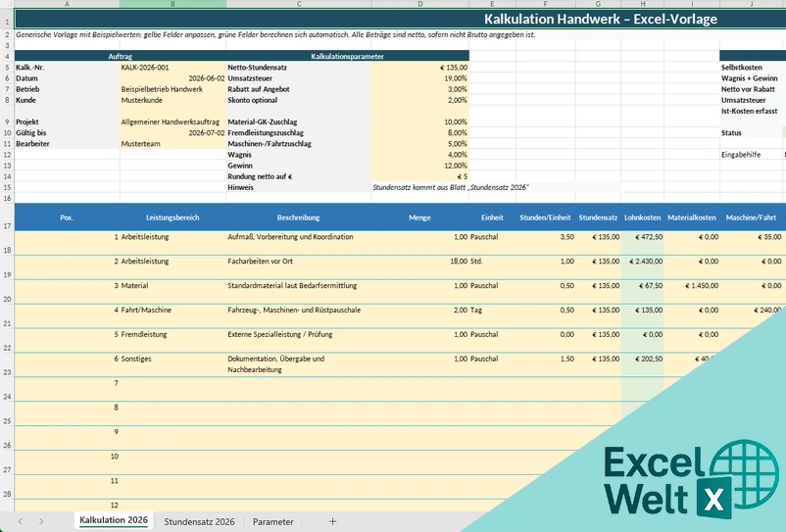Select the Sonstiges cell in position 6
This screenshot has height=532, width=786.
(172, 365)
